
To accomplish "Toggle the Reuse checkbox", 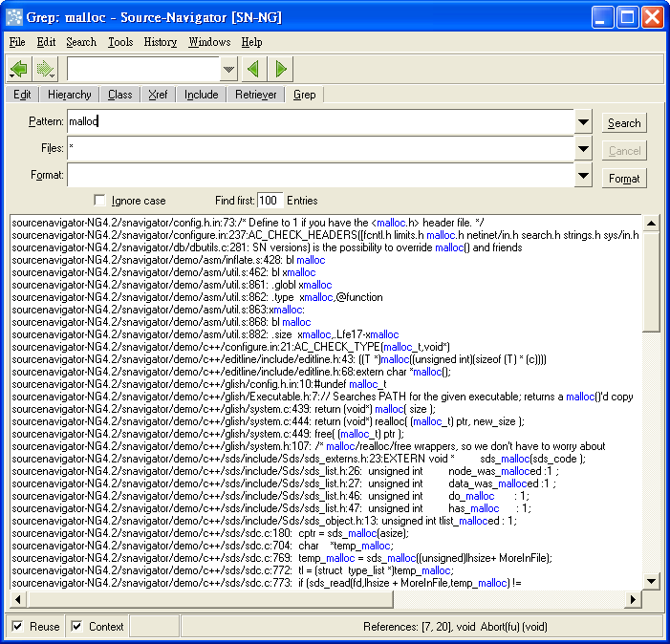I will click(18, 627).
